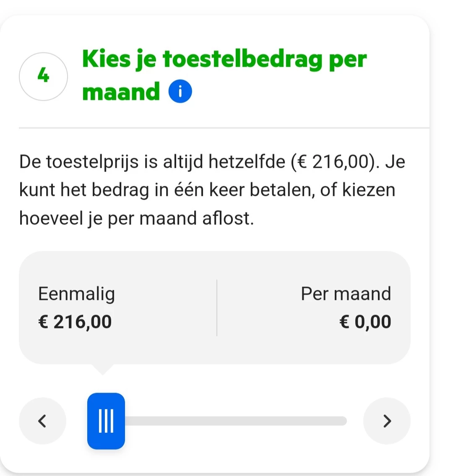The image size is (453, 476).
Task: Click the blue slider handle
Action: (x=106, y=421)
